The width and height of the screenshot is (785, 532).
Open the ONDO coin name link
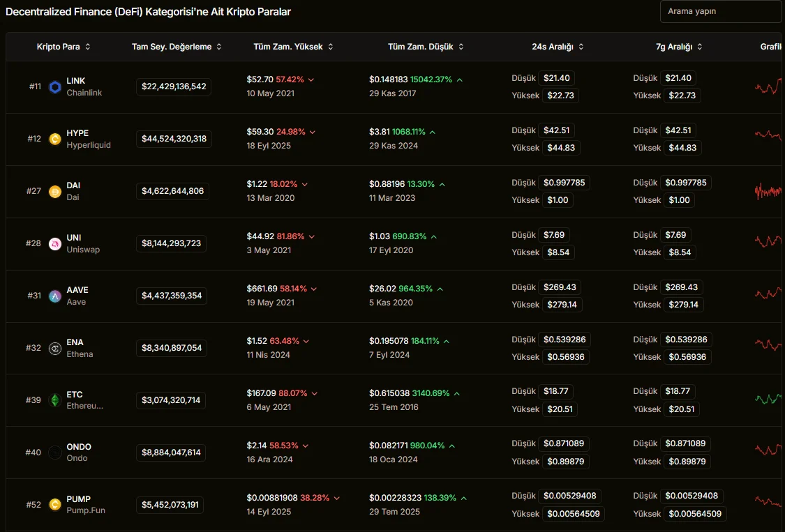(x=79, y=447)
